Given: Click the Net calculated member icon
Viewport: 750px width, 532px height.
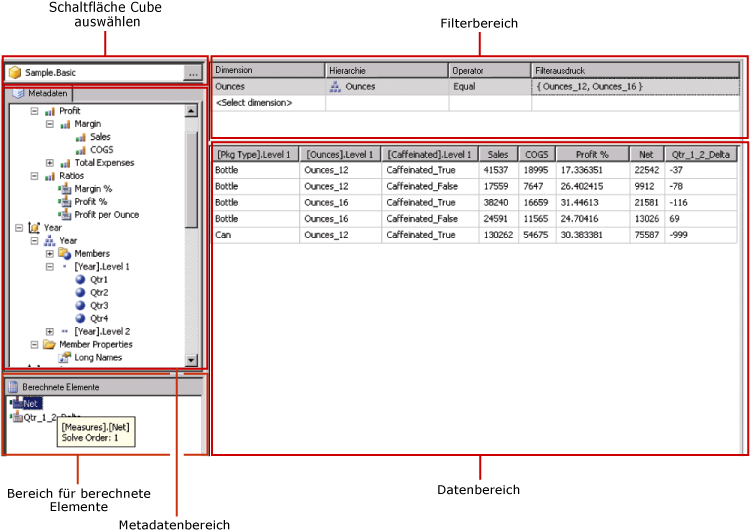Looking at the screenshot, I should [x=16, y=403].
